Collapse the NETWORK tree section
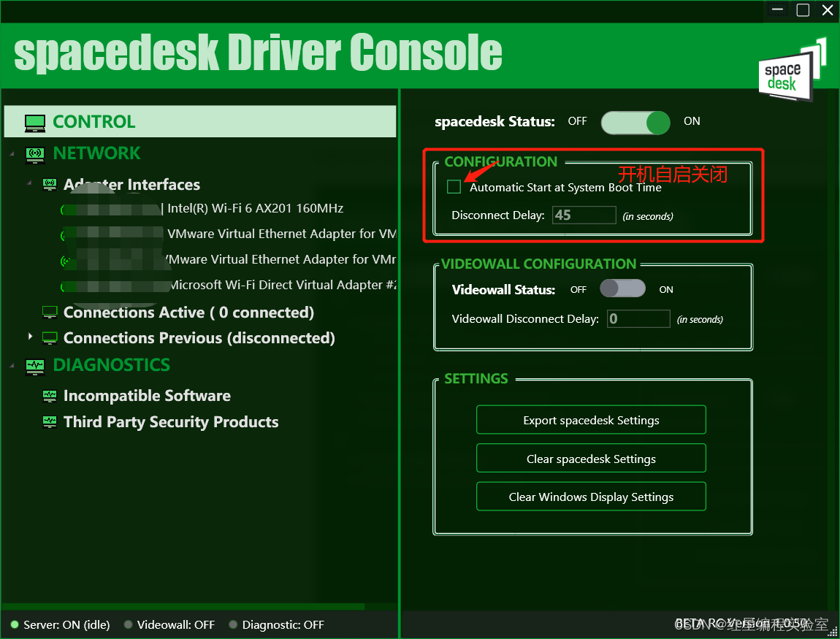 [x=12, y=154]
